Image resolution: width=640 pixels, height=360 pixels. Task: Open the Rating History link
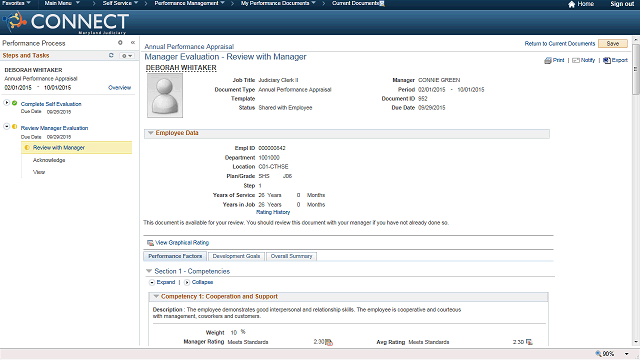click(273, 212)
